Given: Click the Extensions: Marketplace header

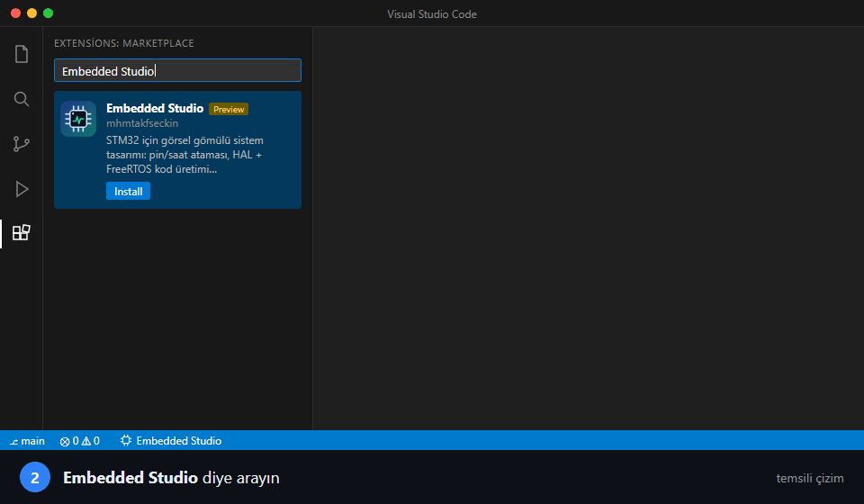Looking at the screenshot, I should tap(124, 43).
